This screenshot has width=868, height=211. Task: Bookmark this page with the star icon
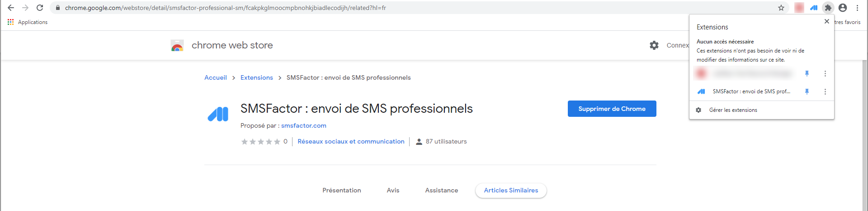pos(781,8)
